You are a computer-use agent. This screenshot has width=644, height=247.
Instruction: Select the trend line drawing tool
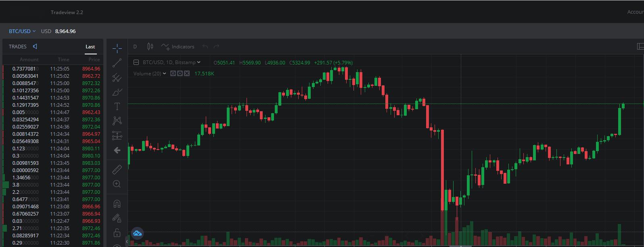(117, 63)
